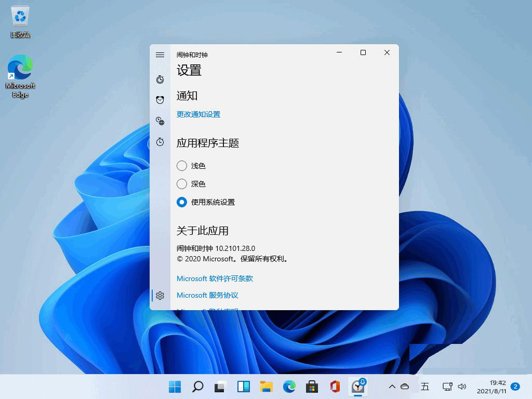Open the hamburger navigation menu
The height and width of the screenshot is (399, 532).
tap(160, 55)
